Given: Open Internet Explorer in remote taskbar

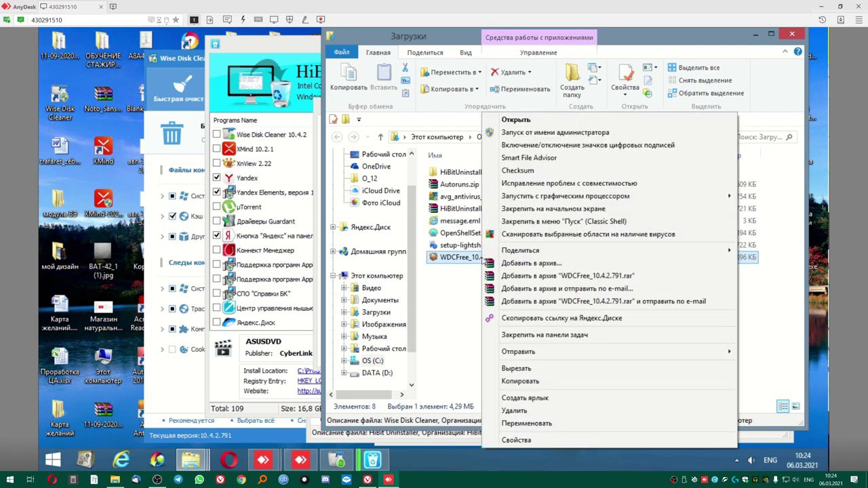Looking at the screenshot, I should click(x=121, y=460).
